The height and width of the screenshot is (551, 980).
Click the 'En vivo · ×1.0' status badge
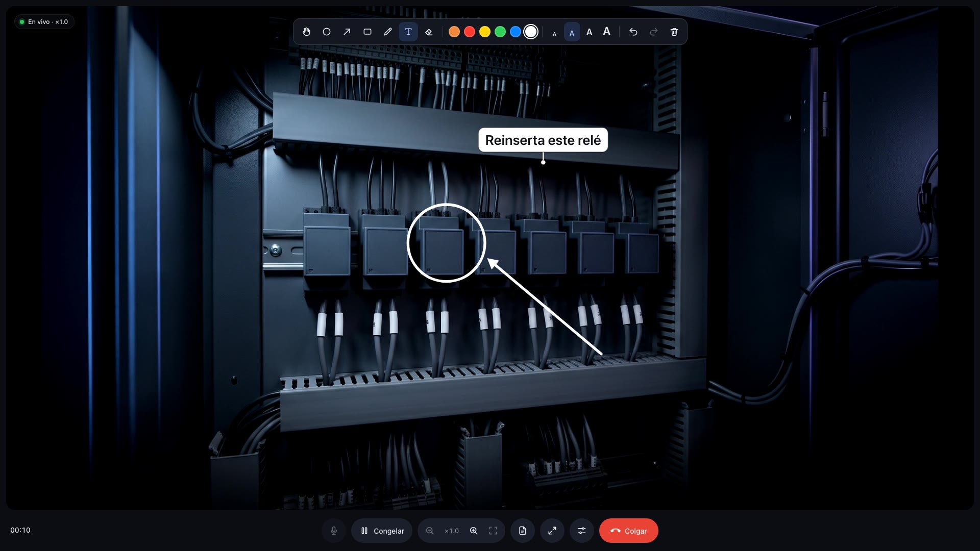[x=44, y=22]
